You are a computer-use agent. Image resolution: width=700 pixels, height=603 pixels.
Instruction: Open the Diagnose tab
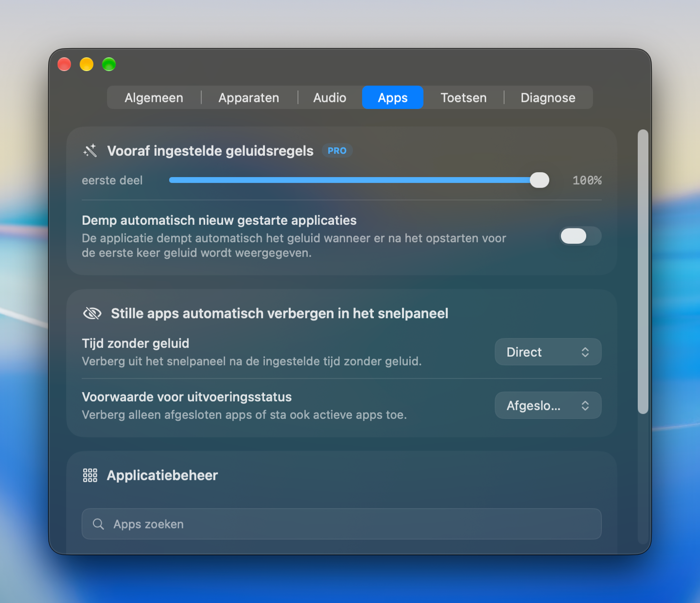[548, 98]
